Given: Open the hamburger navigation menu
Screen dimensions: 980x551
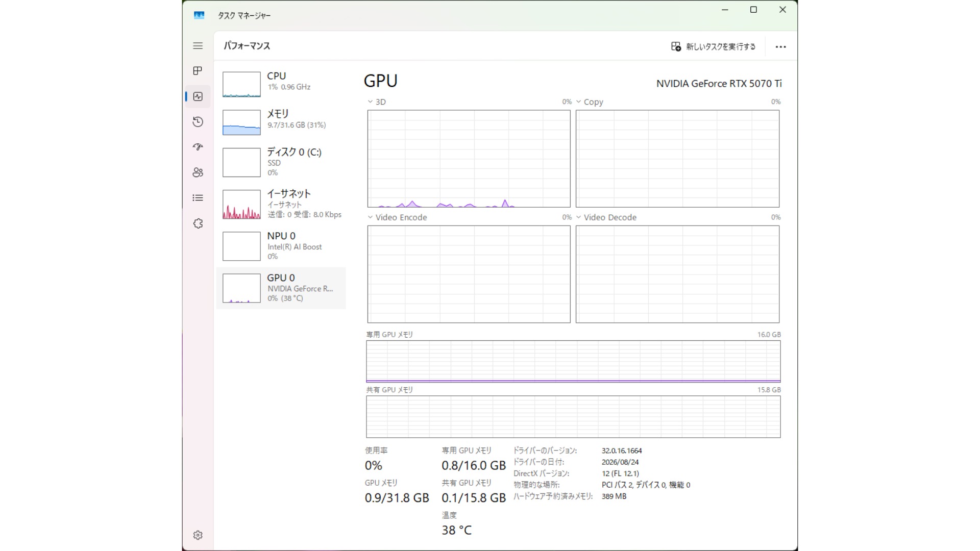Looking at the screenshot, I should 198,46.
